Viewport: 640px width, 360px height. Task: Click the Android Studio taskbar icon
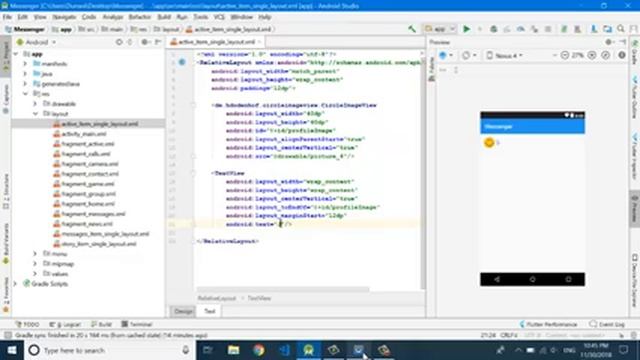point(309,350)
